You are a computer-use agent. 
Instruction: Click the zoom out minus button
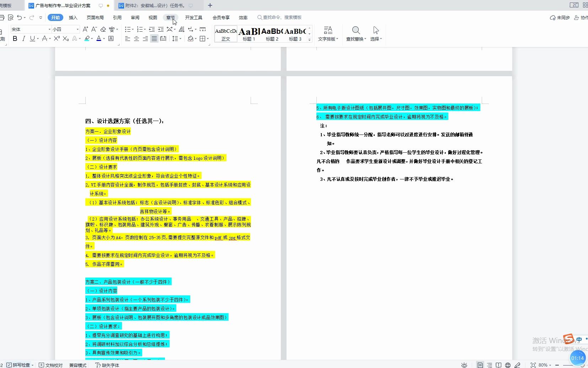(557, 365)
